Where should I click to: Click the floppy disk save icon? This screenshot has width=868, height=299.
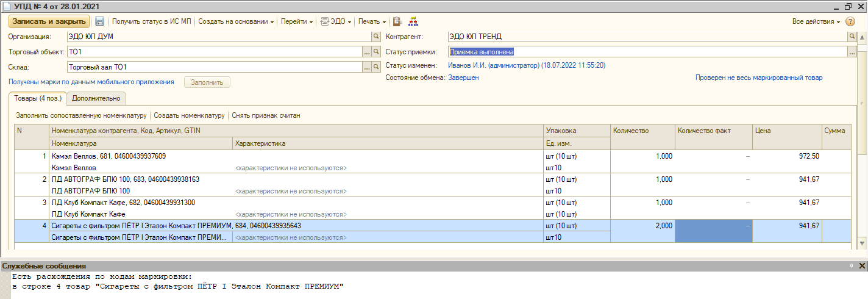[x=100, y=21]
